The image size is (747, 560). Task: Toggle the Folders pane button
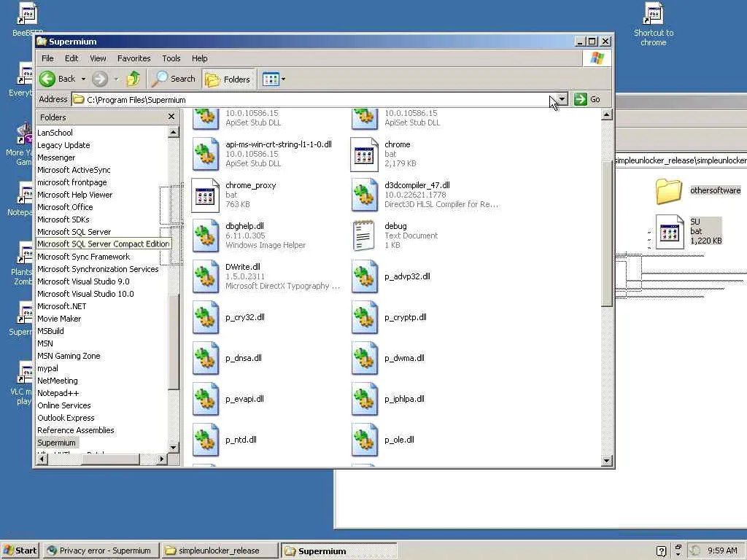pyautogui.click(x=228, y=79)
